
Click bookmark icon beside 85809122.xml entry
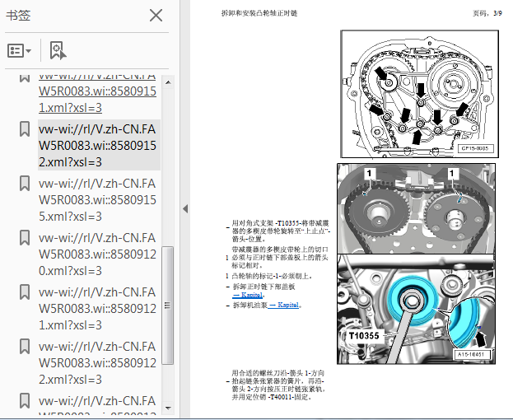[25, 346]
